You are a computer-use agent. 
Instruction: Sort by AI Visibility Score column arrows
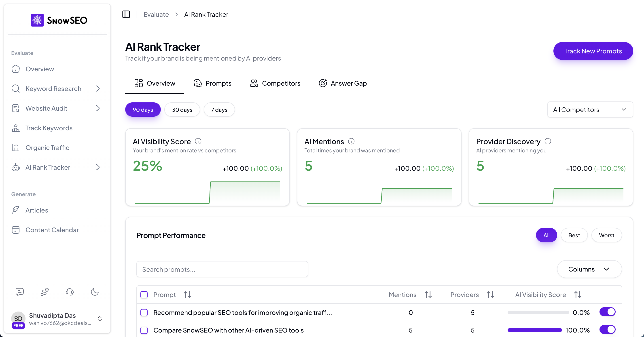tap(578, 295)
